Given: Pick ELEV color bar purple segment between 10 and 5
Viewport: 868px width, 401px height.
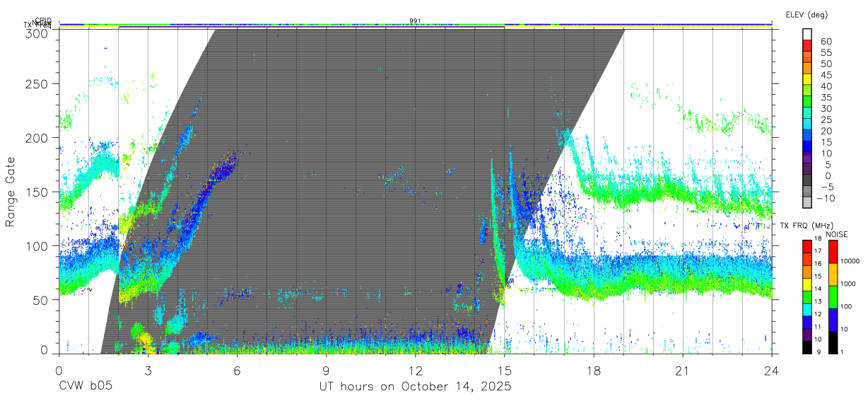Looking at the screenshot, I should coord(808,158).
